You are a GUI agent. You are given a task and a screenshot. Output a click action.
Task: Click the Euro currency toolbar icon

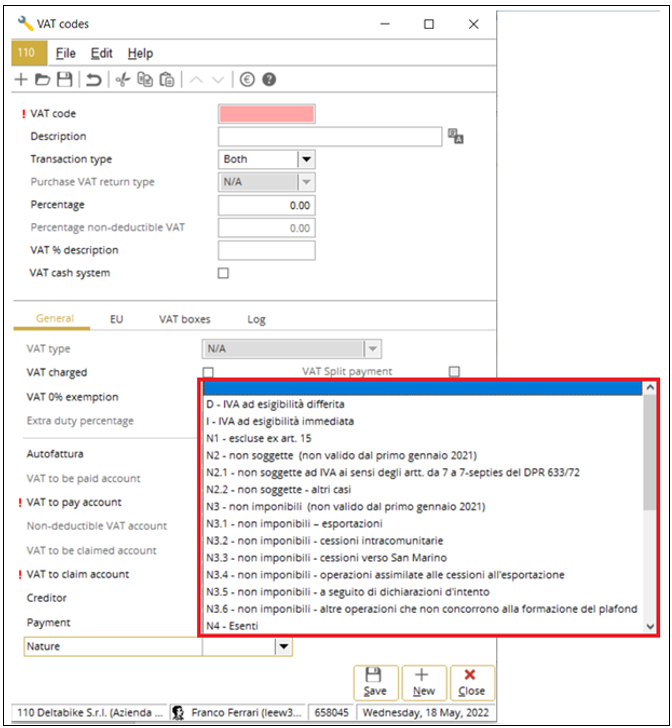click(247, 80)
